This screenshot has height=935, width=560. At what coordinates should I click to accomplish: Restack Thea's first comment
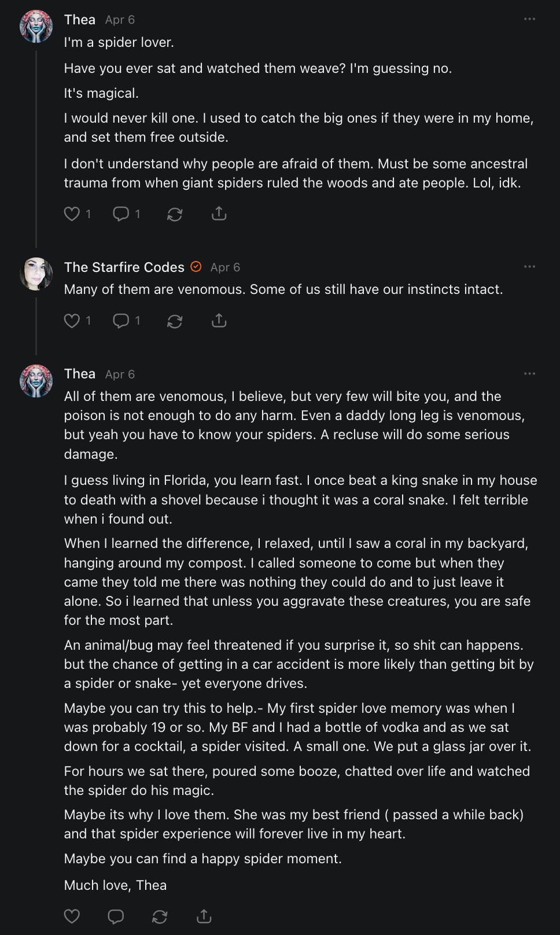click(175, 214)
